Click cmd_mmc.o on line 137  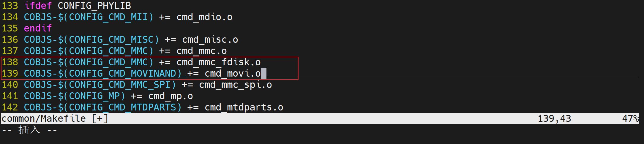pyautogui.click(x=202, y=51)
